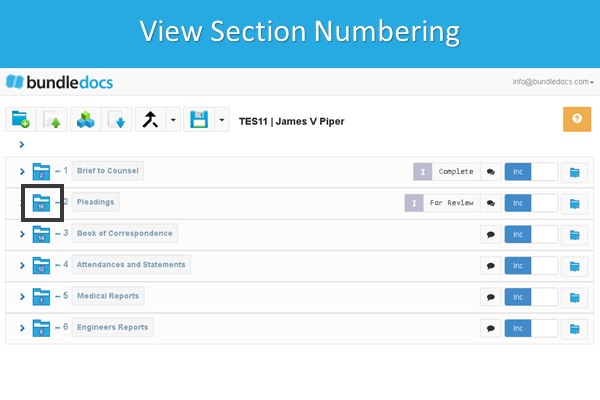Click the orange help question mark button
This screenshot has height=400, width=600.
coord(577,120)
